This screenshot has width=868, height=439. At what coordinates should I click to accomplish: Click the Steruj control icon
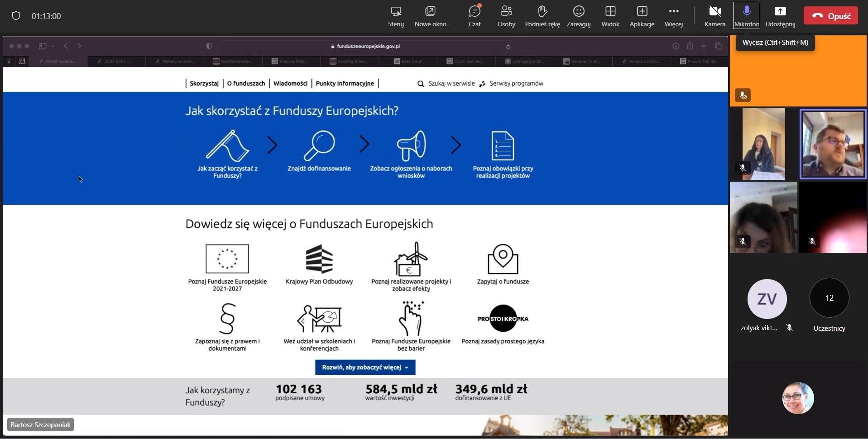point(396,16)
